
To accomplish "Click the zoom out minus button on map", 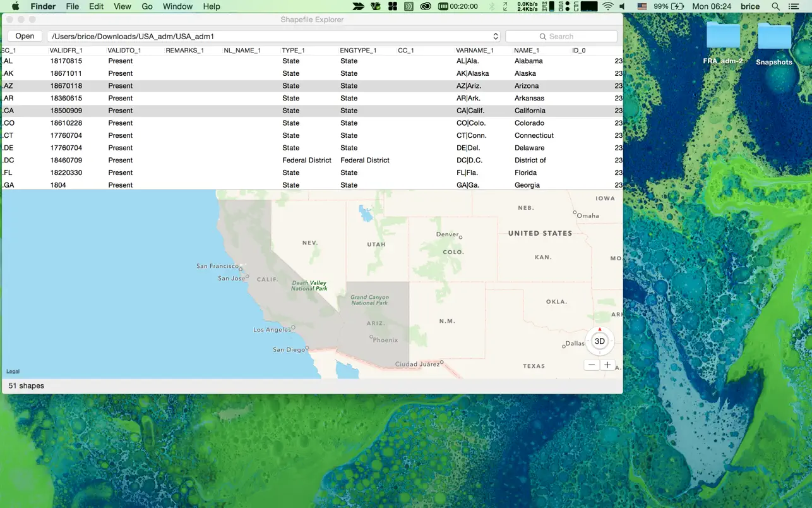I will coord(591,365).
